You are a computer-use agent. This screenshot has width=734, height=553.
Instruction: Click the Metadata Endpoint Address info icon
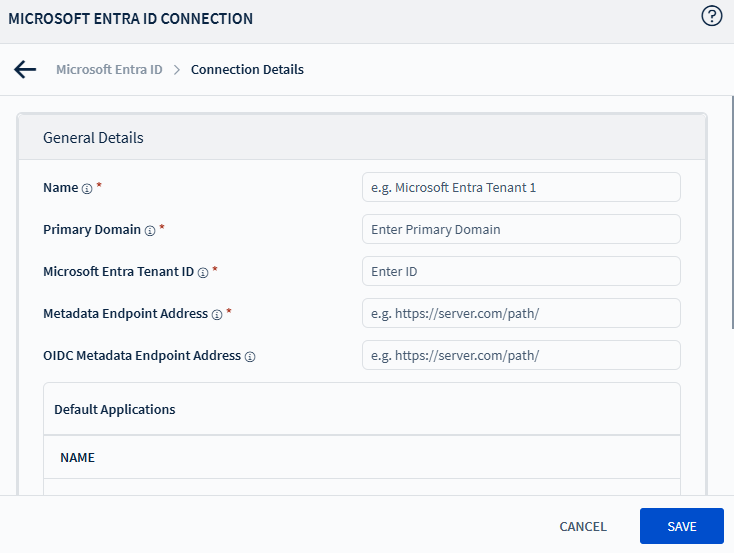[217, 314]
